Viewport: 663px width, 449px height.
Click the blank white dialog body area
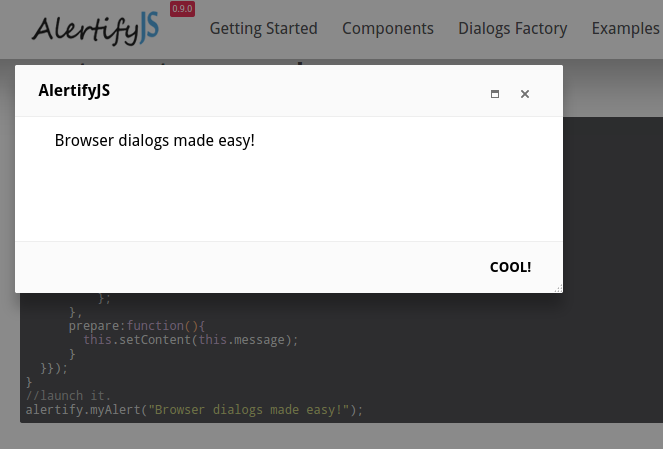pyautogui.click(x=289, y=195)
